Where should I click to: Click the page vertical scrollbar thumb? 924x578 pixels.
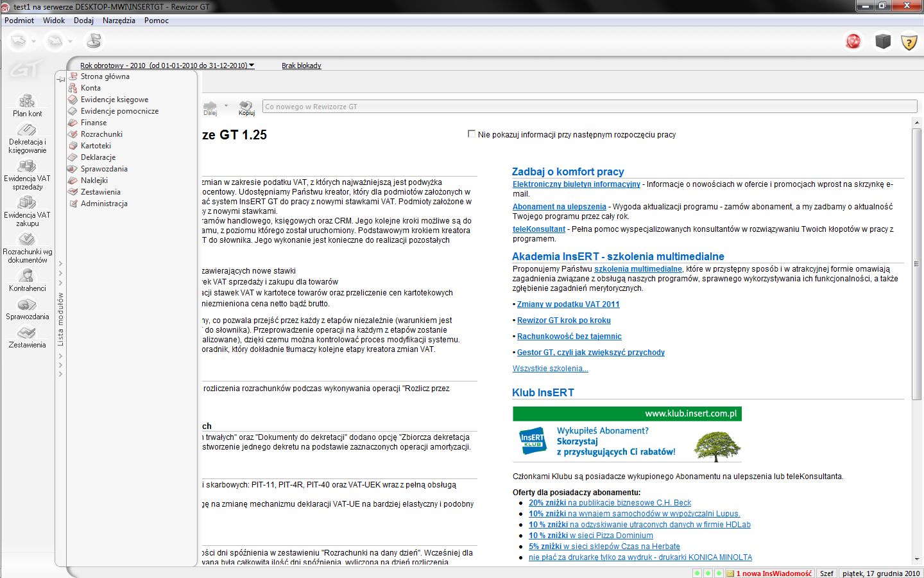click(916, 263)
